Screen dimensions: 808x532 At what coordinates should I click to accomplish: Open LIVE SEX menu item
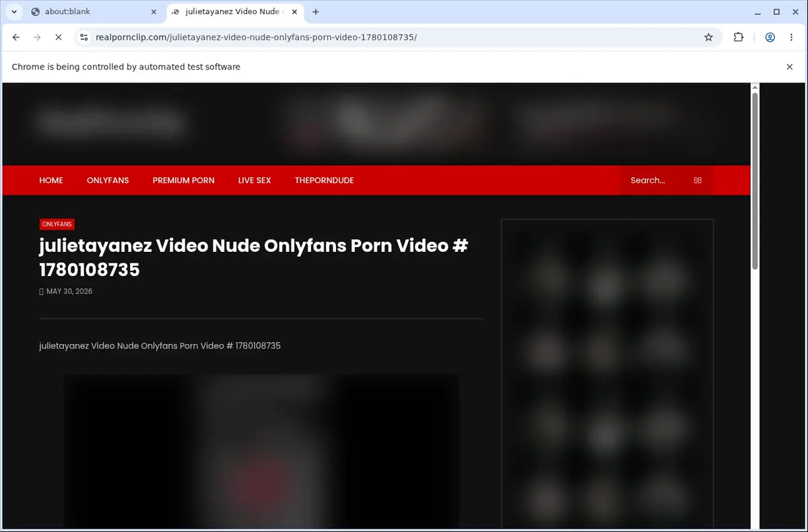click(255, 180)
